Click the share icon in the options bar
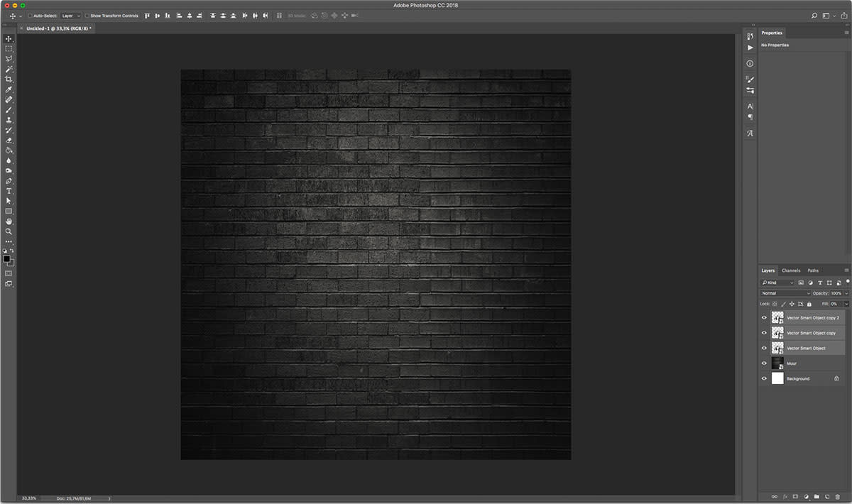Image resolution: width=852 pixels, height=504 pixels. pos(843,16)
